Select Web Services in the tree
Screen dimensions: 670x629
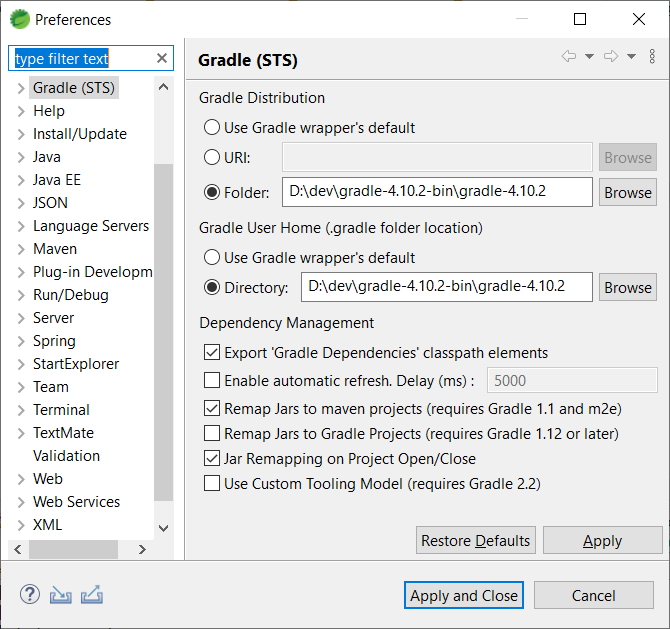76,502
